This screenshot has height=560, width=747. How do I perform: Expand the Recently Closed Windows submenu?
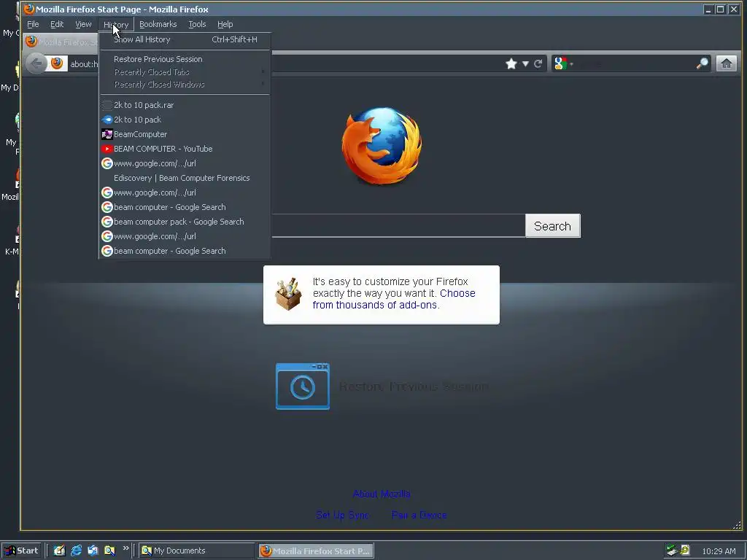(x=185, y=85)
